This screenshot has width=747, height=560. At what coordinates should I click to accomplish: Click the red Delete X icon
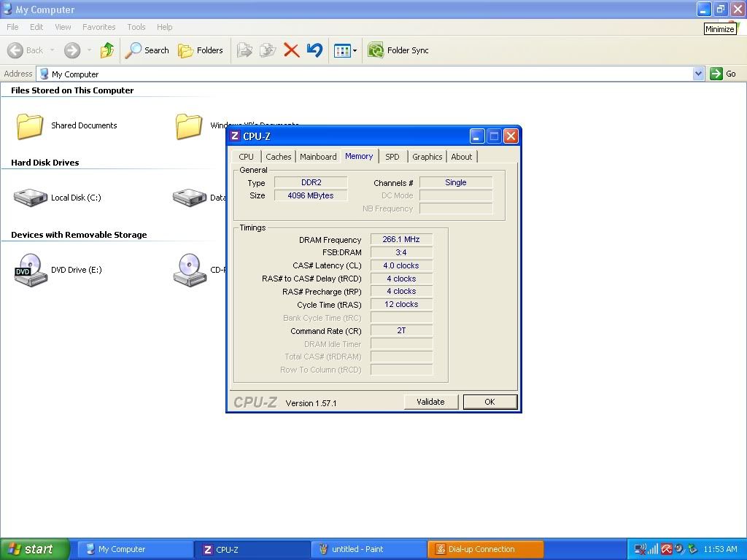[291, 50]
